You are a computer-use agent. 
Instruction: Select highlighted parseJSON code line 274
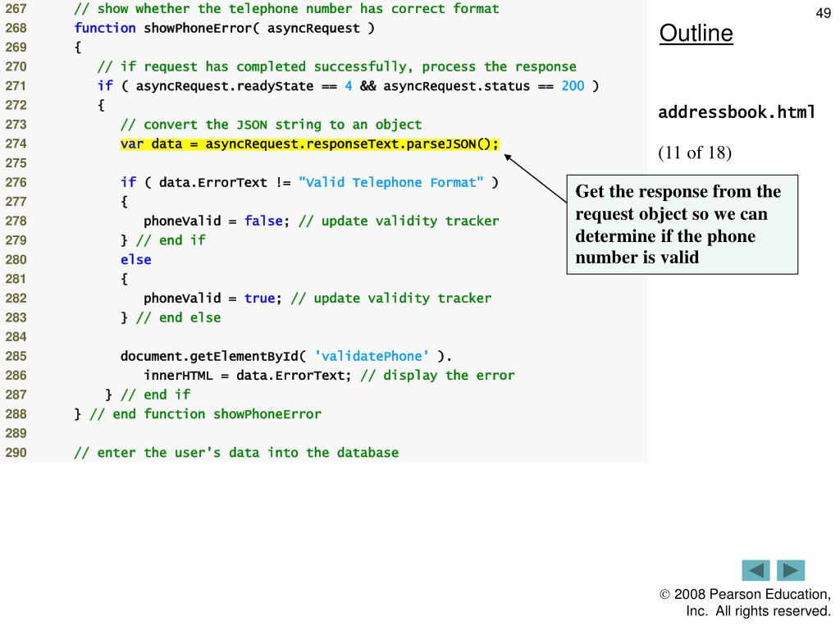click(x=309, y=144)
